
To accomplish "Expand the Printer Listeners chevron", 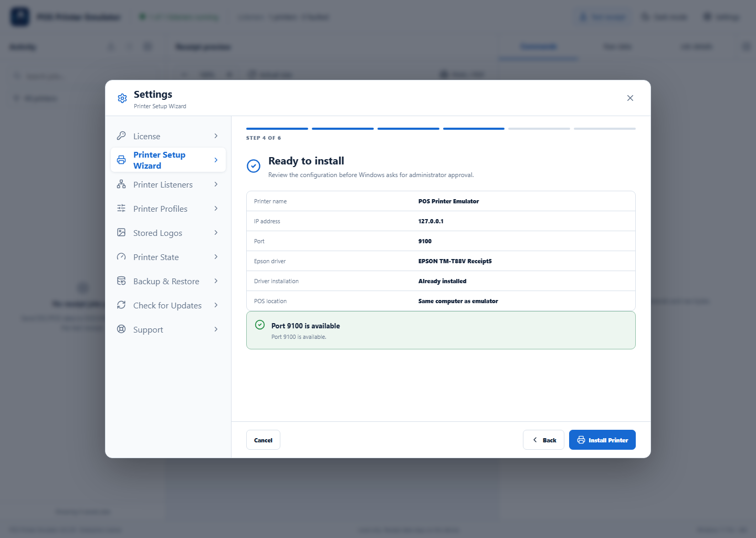I will [216, 184].
